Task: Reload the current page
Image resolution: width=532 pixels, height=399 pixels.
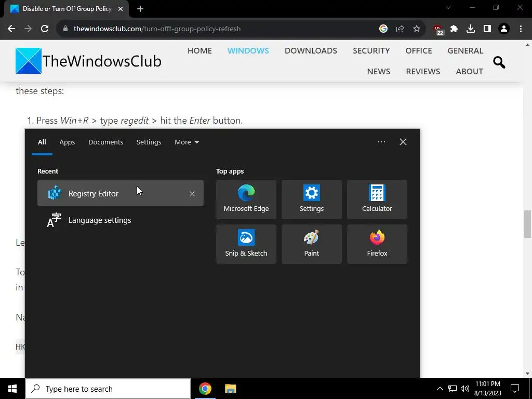Action: (45, 29)
